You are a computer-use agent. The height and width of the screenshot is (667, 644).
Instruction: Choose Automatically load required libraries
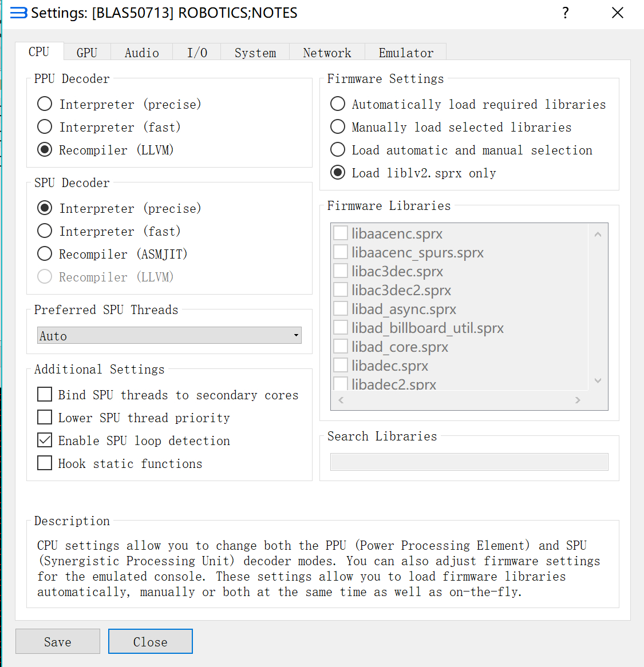point(338,104)
